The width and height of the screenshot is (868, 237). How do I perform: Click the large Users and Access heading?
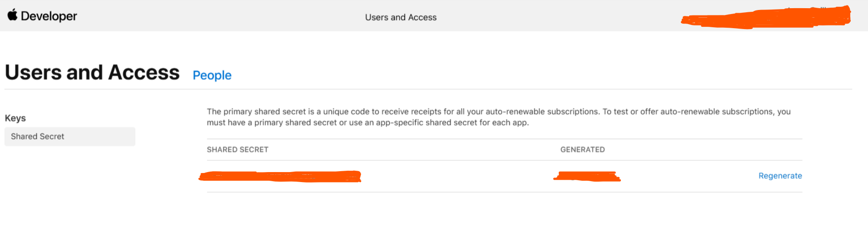(x=92, y=73)
